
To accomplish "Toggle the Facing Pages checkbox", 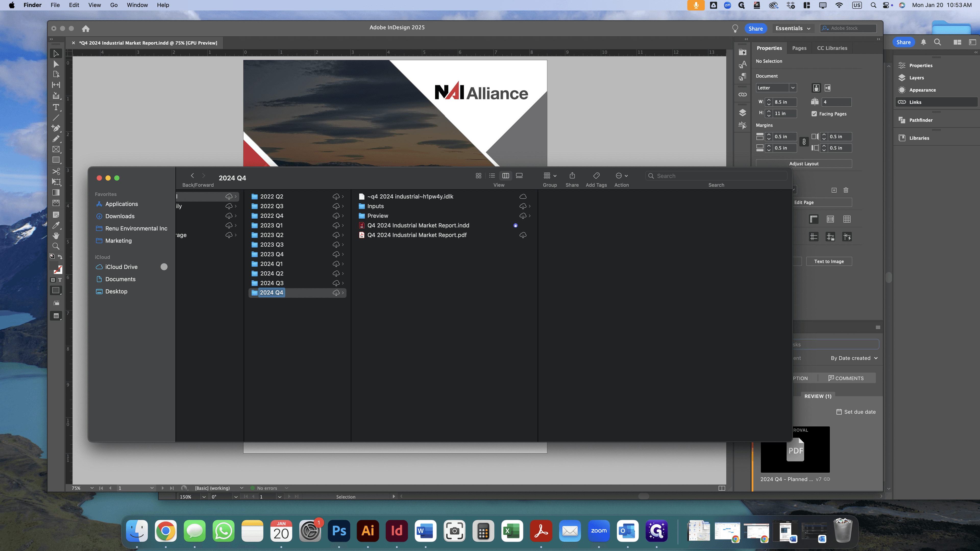I will pos(814,114).
